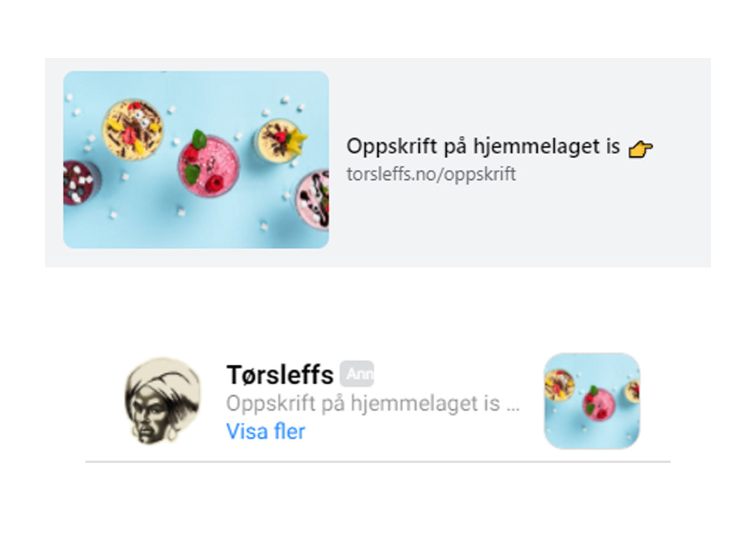Viewport: 756px width, 539px height.
Task: Click the yellow chocolate-topped dessert in large image
Action: [132, 129]
